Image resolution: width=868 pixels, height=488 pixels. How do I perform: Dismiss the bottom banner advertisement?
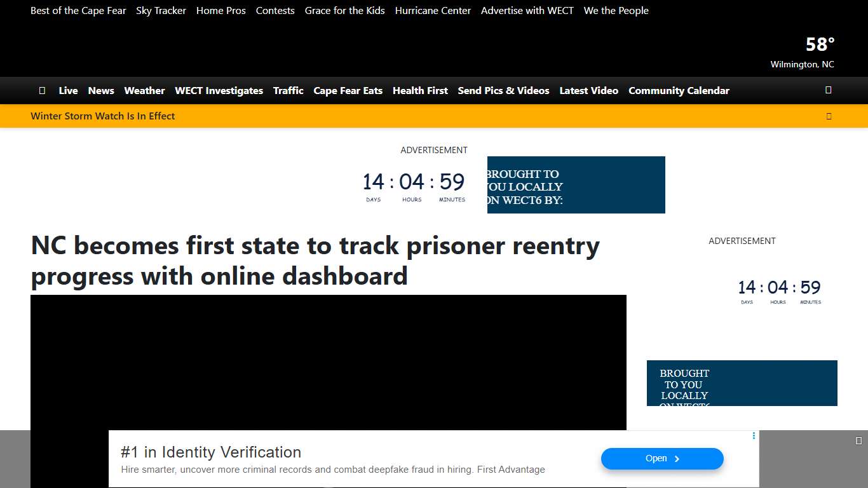pos(858,439)
